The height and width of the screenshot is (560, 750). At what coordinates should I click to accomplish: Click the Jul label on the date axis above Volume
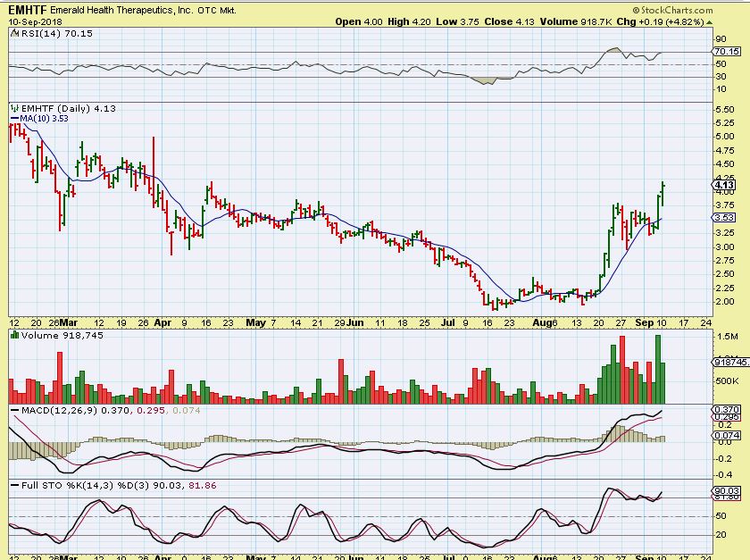click(448, 322)
